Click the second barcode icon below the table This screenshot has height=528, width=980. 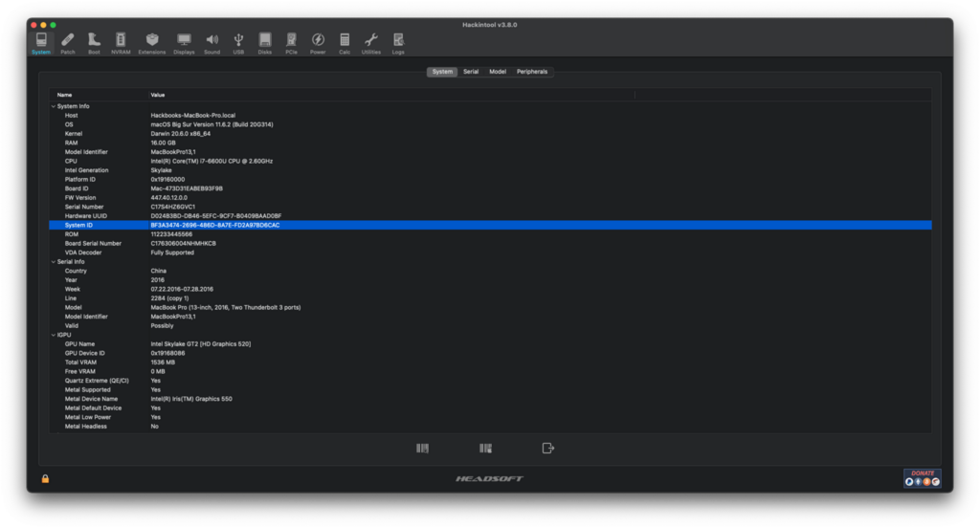[x=485, y=448]
